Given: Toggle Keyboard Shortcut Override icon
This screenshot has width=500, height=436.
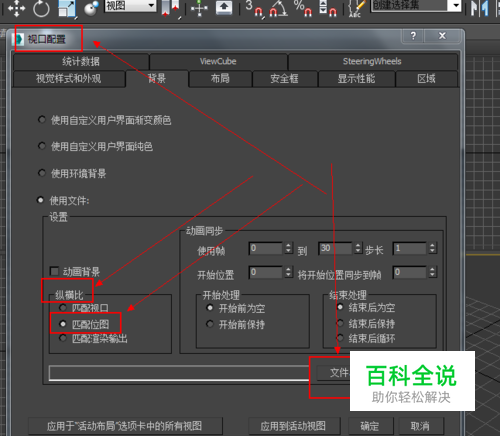Looking at the screenshot, I should [x=224, y=7].
